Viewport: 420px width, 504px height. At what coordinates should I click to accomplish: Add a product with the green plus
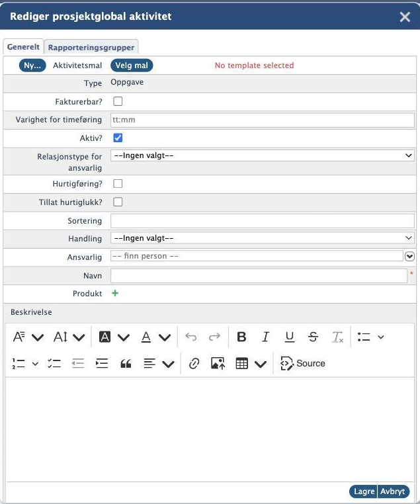[x=115, y=293]
